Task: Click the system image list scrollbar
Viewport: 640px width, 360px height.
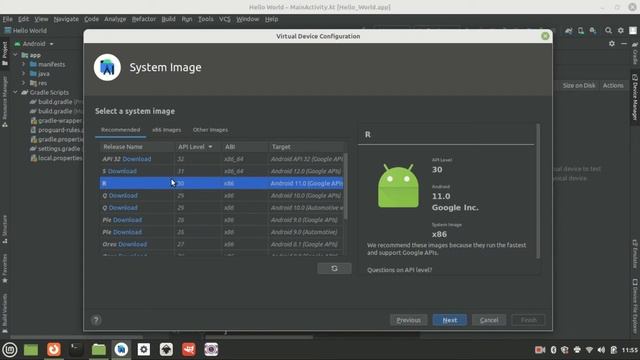Action: [x=346, y=186]
